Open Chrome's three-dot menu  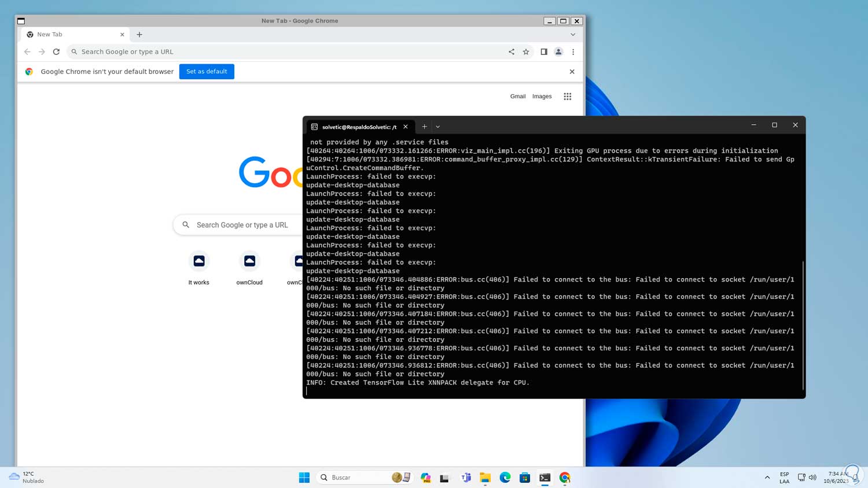[573, 52]
